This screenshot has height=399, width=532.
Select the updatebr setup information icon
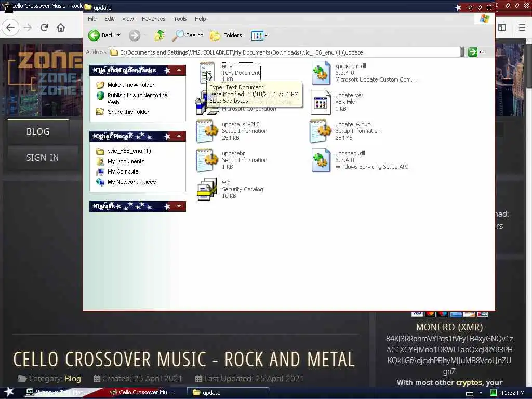point(207,160)
